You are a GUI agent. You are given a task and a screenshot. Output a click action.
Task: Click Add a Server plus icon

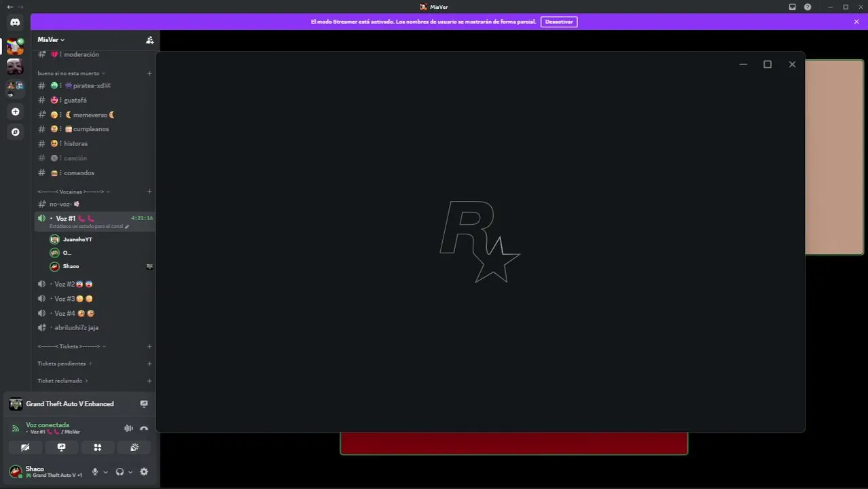click(x=15, y=111)
